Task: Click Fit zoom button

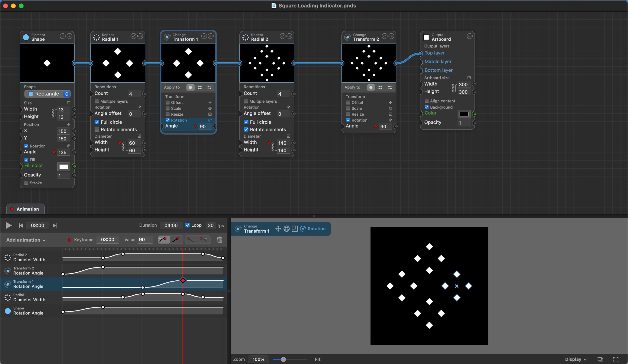Action: click(x=317, y=359)
